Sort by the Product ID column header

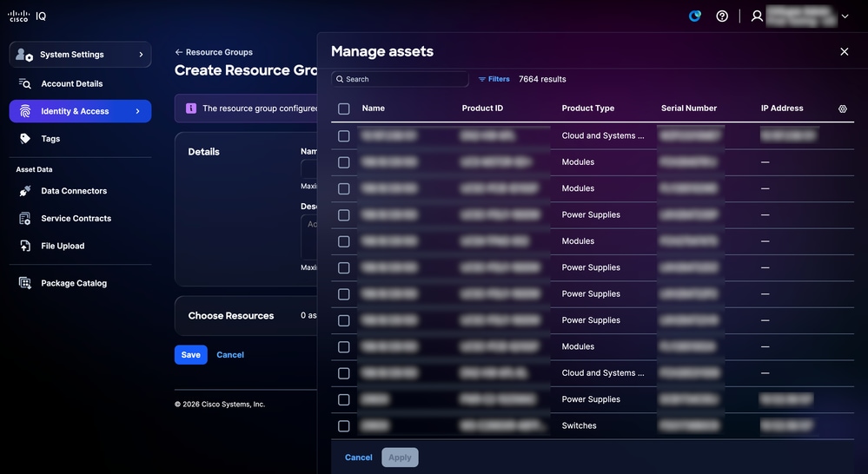tap(482, 109)
